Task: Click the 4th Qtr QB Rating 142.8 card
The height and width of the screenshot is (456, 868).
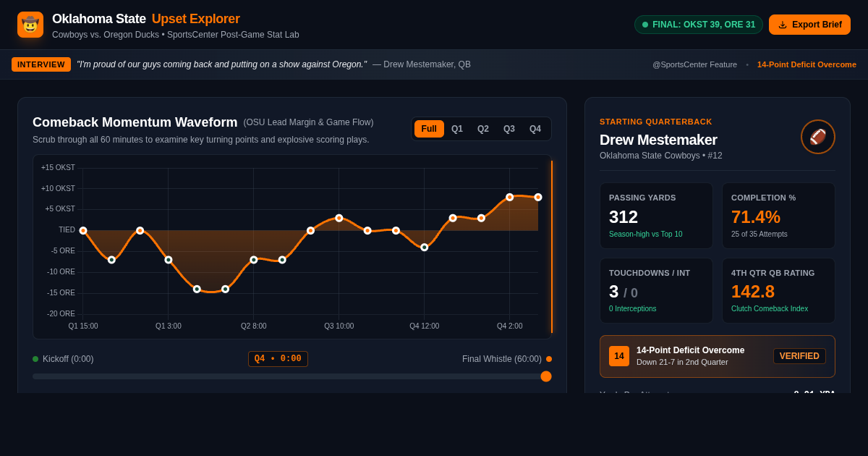Action: coord(778,291)
